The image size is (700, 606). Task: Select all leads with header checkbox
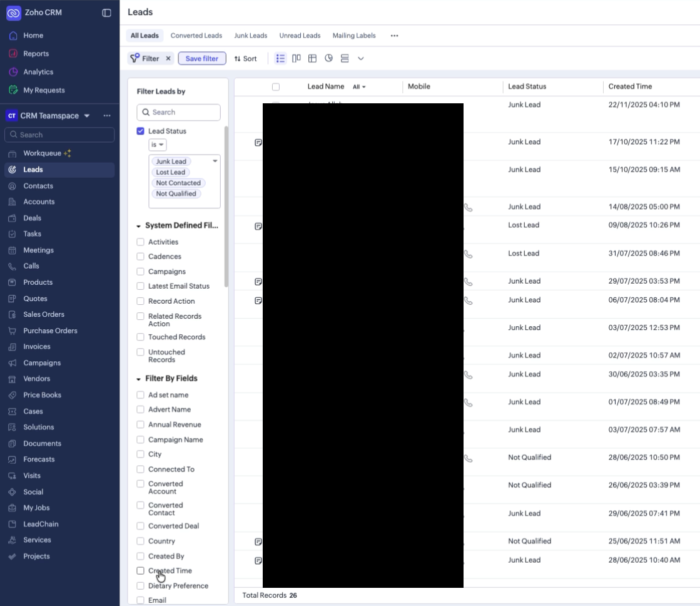(x=276, y=86)
